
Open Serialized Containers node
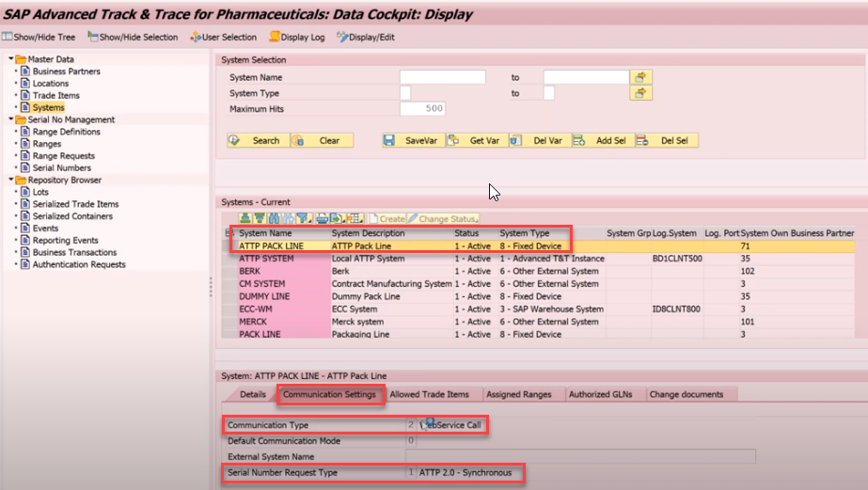pos(72,216)
